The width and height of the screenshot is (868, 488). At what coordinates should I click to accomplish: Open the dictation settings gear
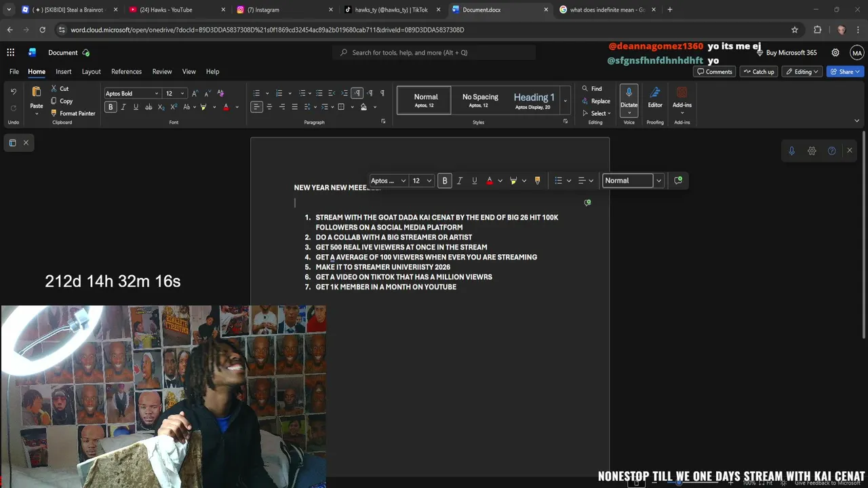812,150
